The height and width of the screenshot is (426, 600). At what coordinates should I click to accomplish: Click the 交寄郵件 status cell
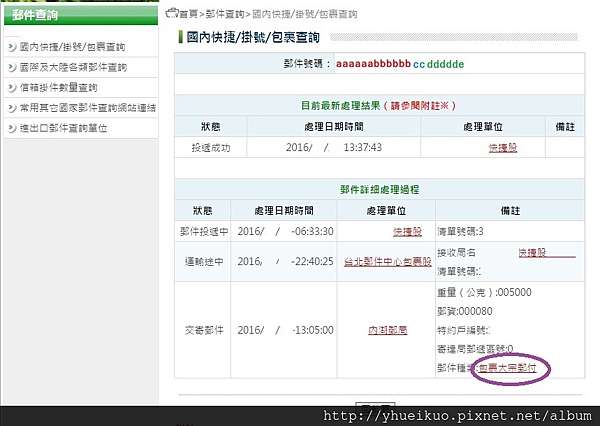coord(204,330)
